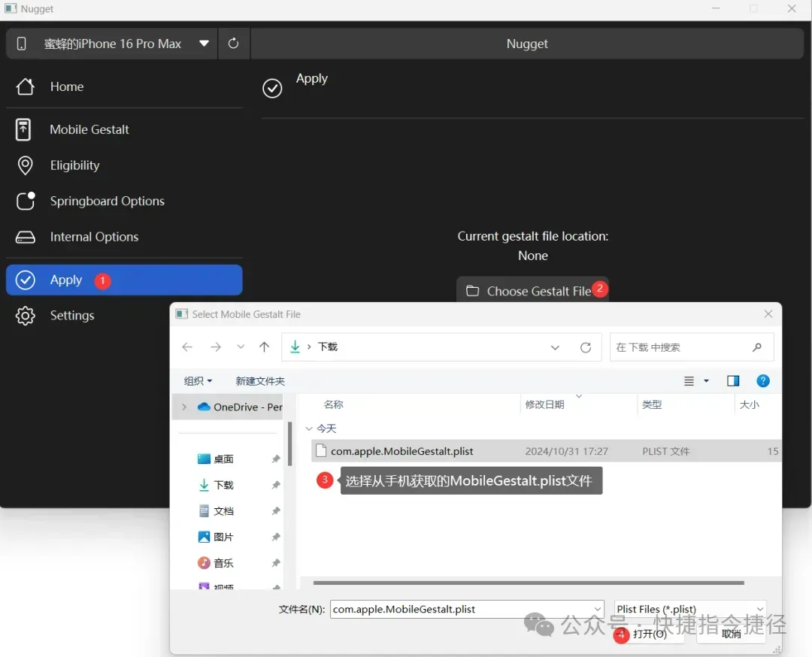Click the 2024/10/31 17:27 date cell

pyautogui.click(x=567, y=452)
